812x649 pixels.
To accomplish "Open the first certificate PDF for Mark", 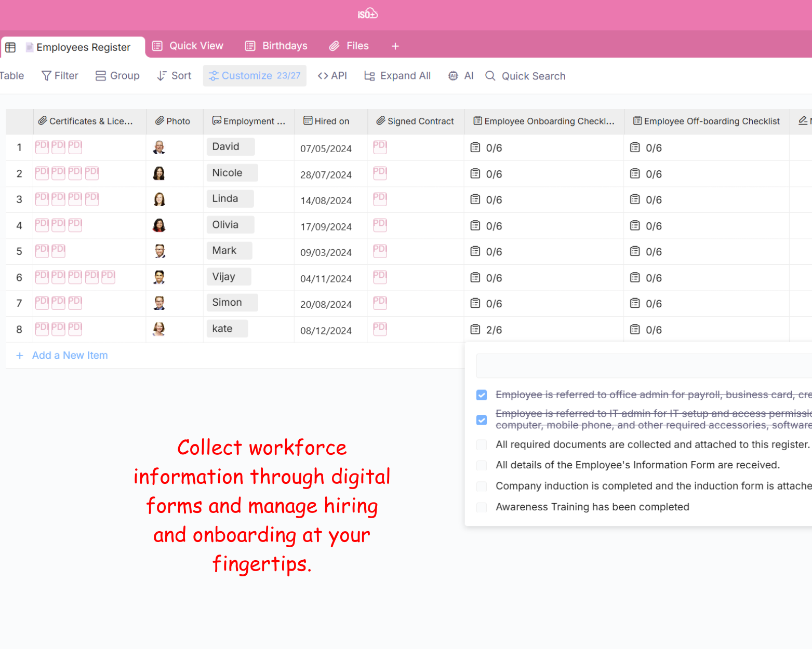I will [x=42, y=251].
